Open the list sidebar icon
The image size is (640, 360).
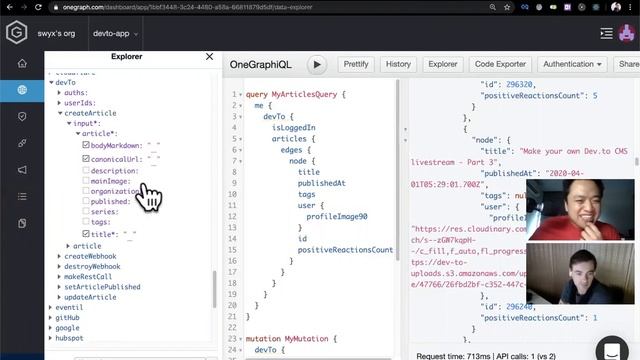[x=22, y=197]
